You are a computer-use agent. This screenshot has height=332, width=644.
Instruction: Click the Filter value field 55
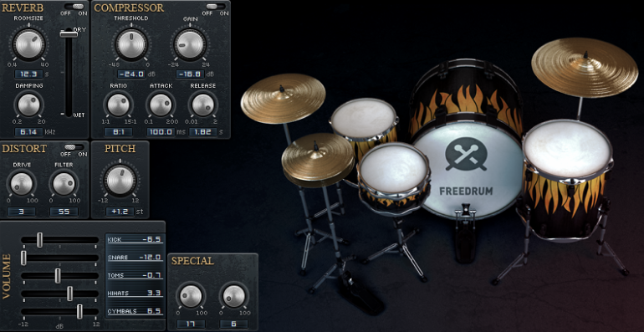64,212
